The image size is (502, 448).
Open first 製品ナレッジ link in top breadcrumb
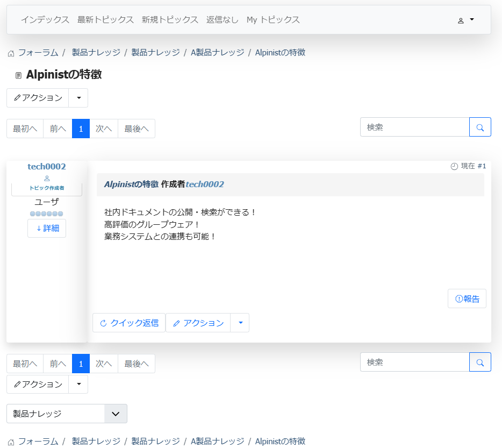click(96, 53)
